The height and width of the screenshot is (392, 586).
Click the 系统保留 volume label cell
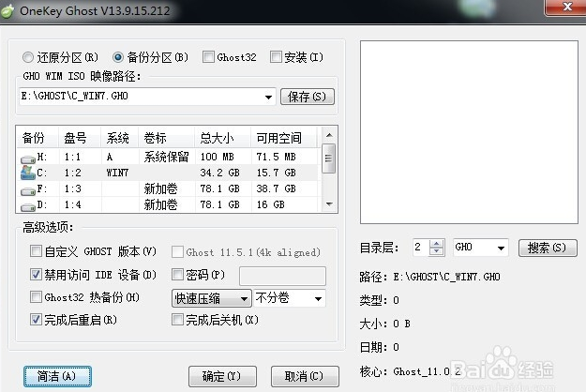point(166,157)
